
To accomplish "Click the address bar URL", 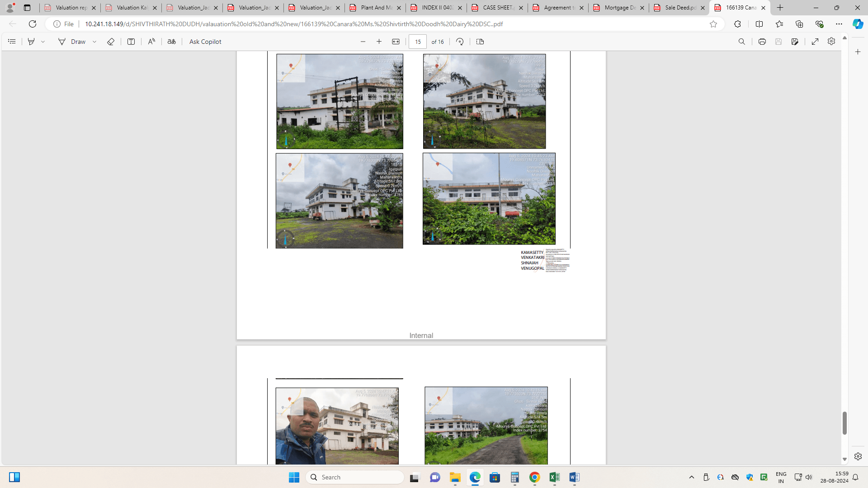I will pyautogui.click(x=294, y=24).
